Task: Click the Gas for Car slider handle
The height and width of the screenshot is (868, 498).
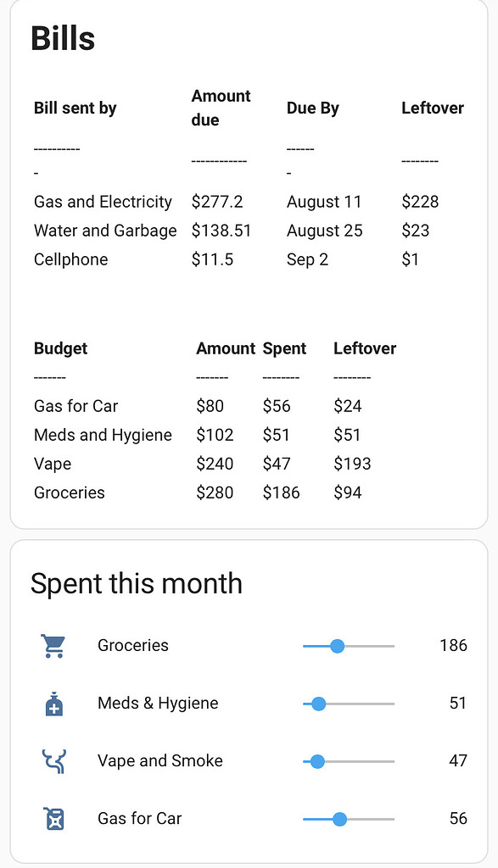Action: pos(339,819)
